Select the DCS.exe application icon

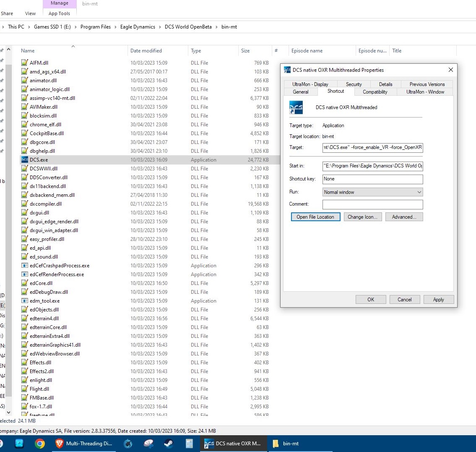pos(25,160)
